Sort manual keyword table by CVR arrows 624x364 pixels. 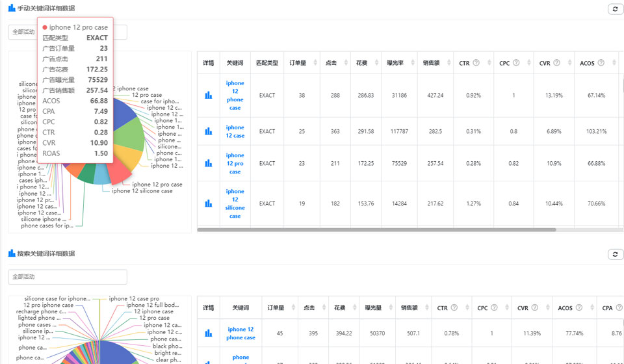569,62
